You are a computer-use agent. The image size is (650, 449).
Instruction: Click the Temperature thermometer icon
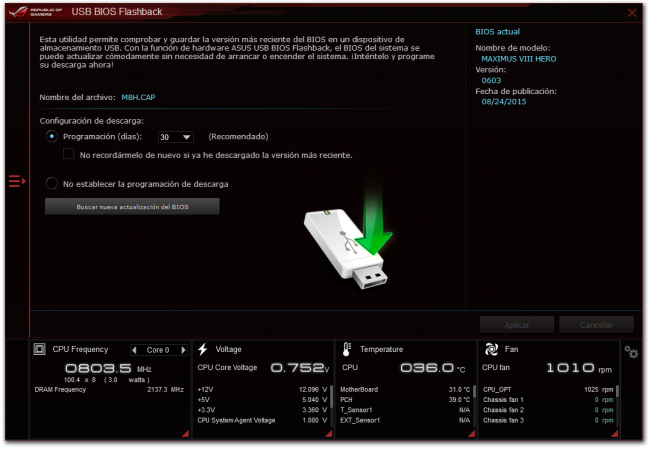click(x=347, y=349)
